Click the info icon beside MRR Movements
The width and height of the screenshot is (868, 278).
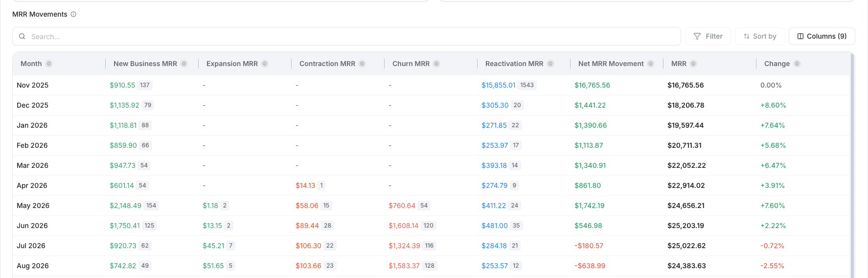coord(73,14)
